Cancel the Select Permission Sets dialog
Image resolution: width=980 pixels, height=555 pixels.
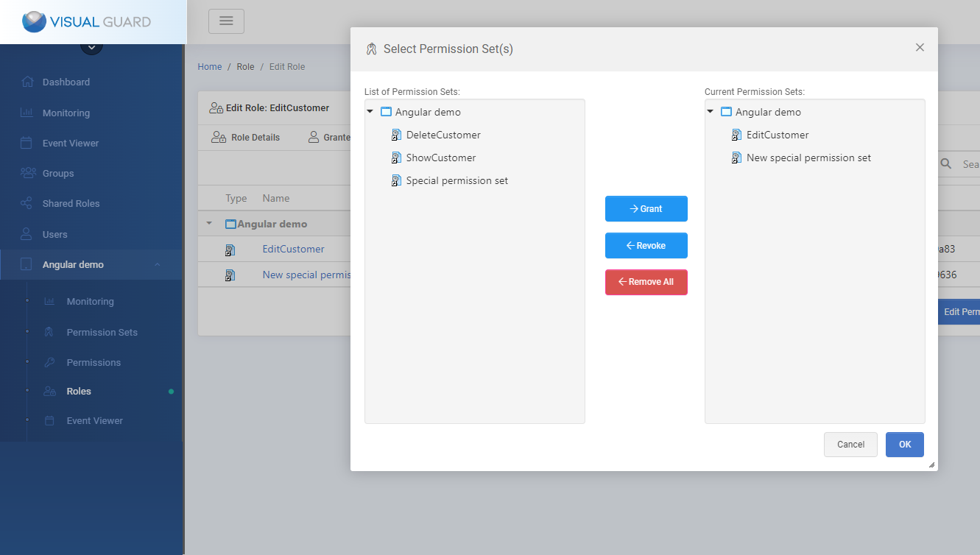tap(850, 445)
